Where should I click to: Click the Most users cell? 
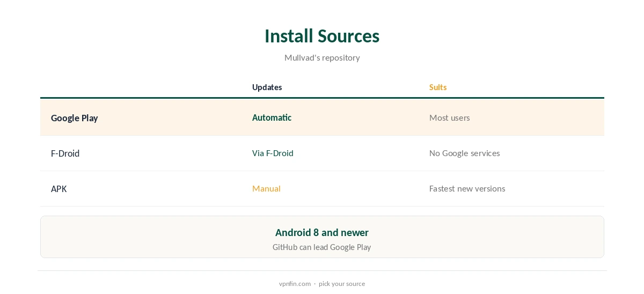(x=450, y=117)
